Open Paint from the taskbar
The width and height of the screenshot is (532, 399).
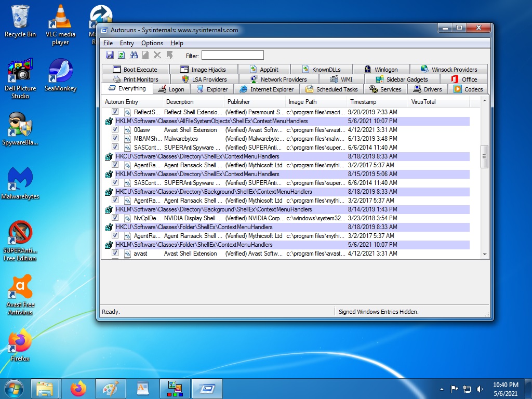click(111, 389)
